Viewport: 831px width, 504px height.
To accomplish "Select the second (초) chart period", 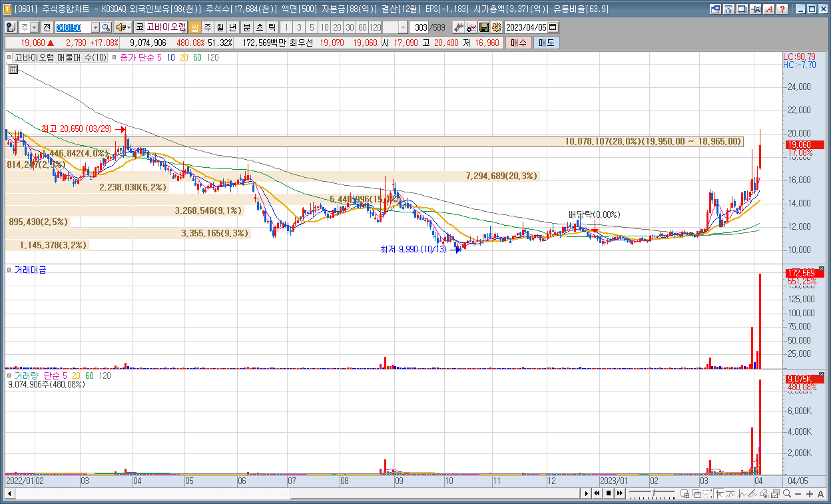I will tap(260, 27).
